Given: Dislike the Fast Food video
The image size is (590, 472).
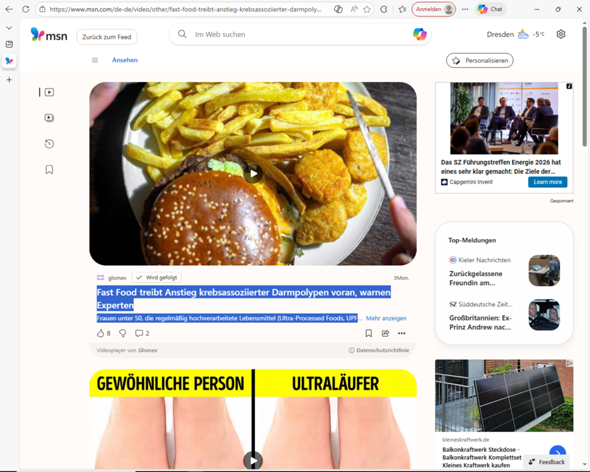Looking at the screenshot, I should 123,333.
